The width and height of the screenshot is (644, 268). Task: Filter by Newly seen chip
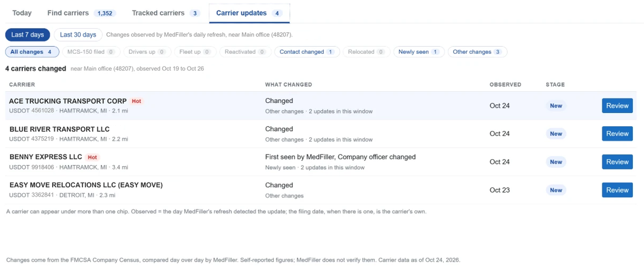click(419, 52)
